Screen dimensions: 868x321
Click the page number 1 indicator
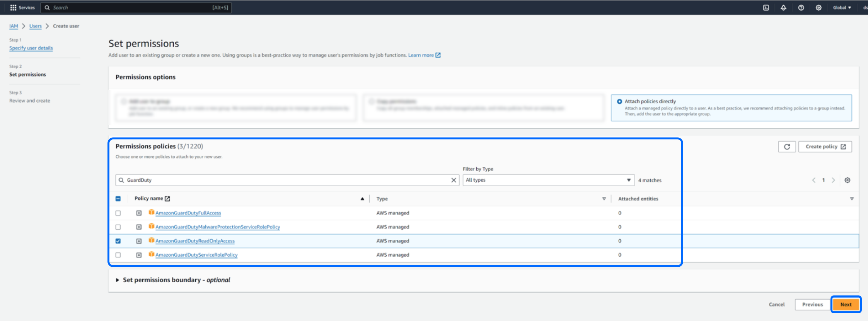coord(824,180)
